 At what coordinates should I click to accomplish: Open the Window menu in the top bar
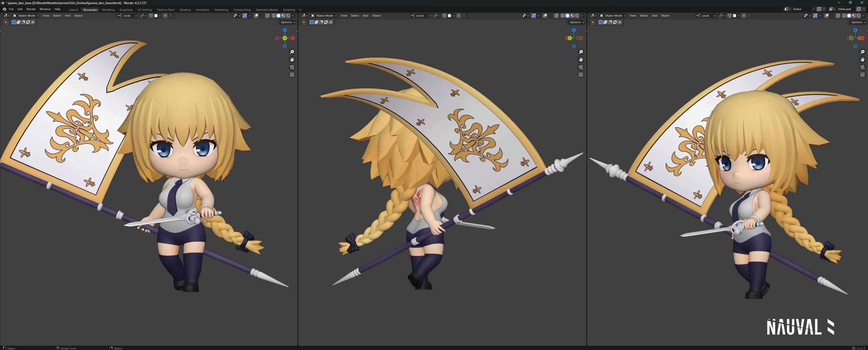tap(45, 9)
